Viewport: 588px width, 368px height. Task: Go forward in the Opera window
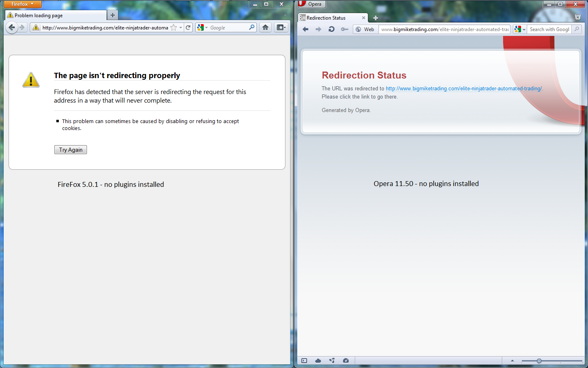318,29
